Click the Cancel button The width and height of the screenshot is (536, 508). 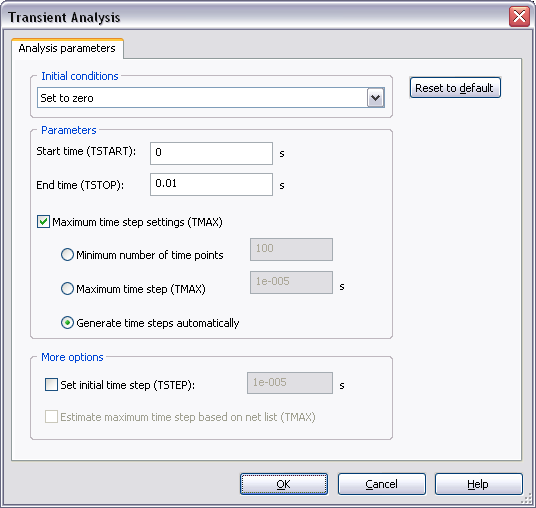[382, 484]
